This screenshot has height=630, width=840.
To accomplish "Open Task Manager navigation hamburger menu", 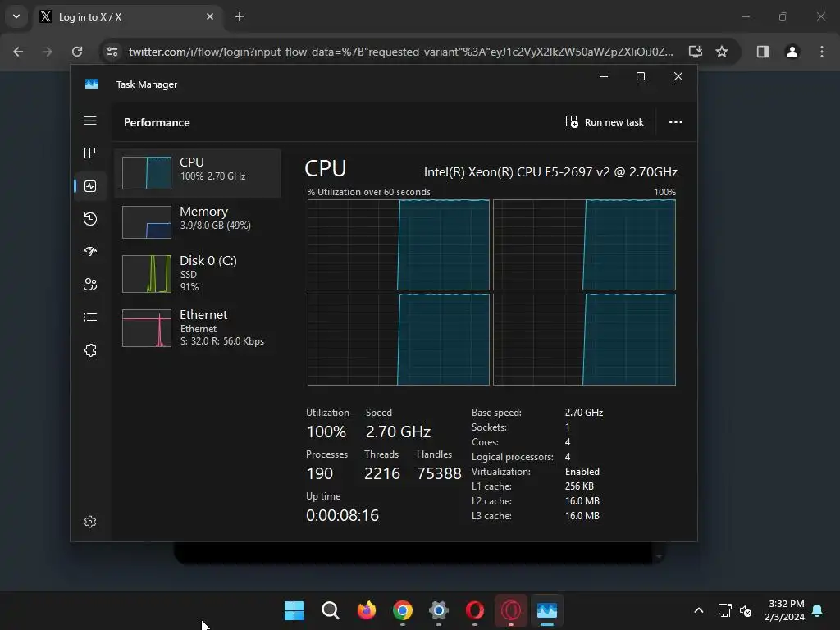I will click(90, 121).
